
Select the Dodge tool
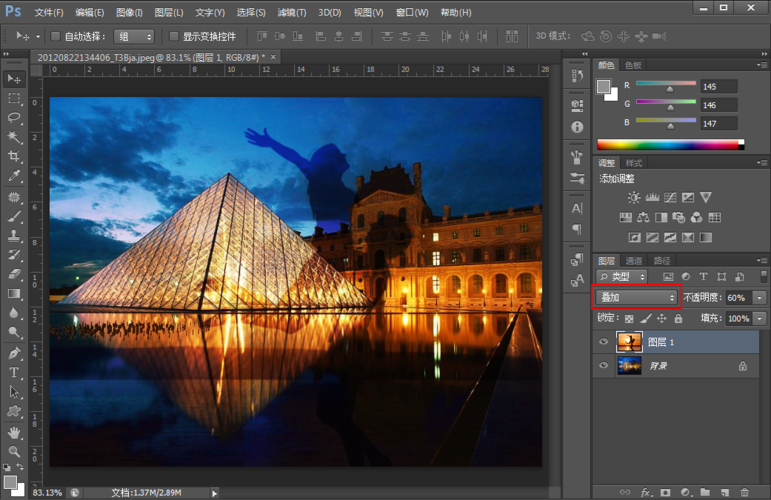point(14,333)
